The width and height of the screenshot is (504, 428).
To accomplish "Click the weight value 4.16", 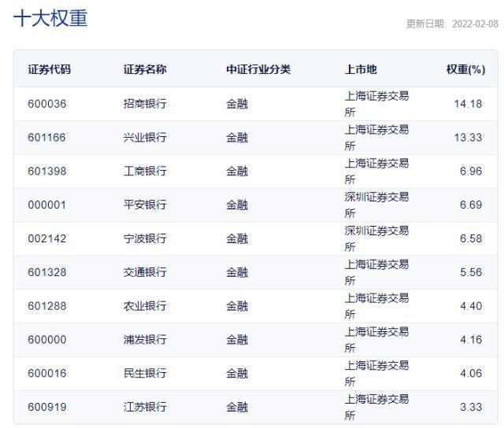I will pos(471,339).
